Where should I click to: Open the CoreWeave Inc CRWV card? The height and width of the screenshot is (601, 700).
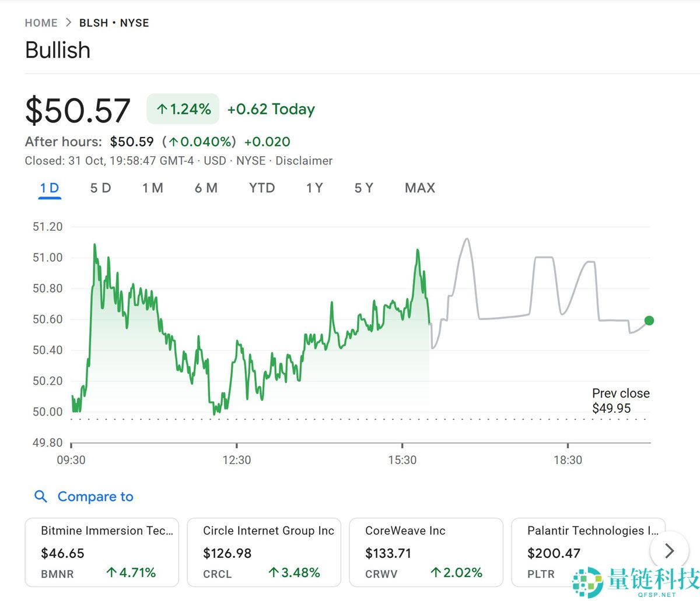[426, 552]
